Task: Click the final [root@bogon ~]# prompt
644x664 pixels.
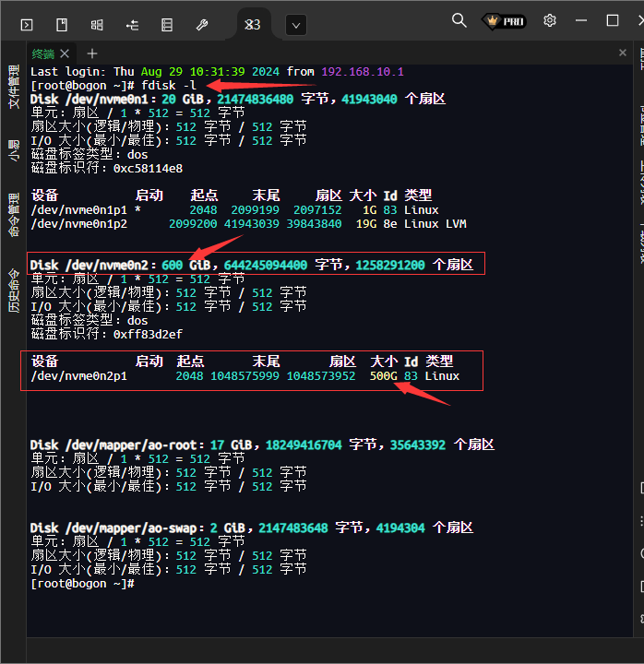Action: [83, 583]
